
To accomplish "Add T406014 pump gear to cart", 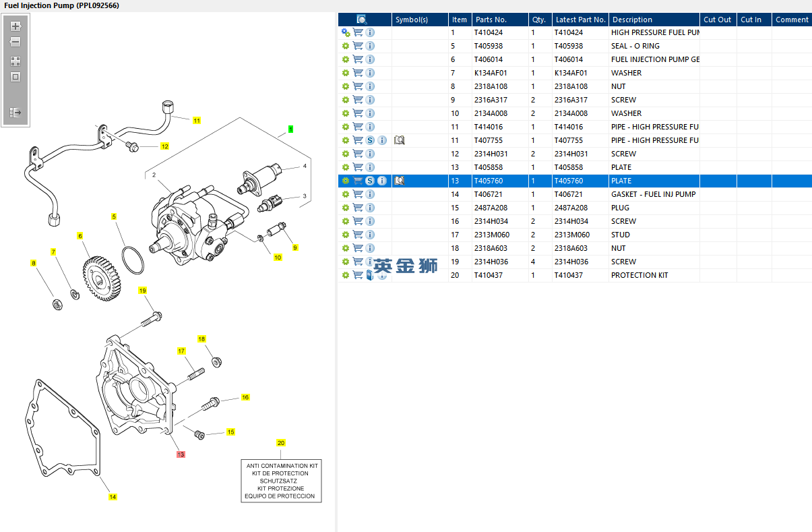I will coord(358,59).
